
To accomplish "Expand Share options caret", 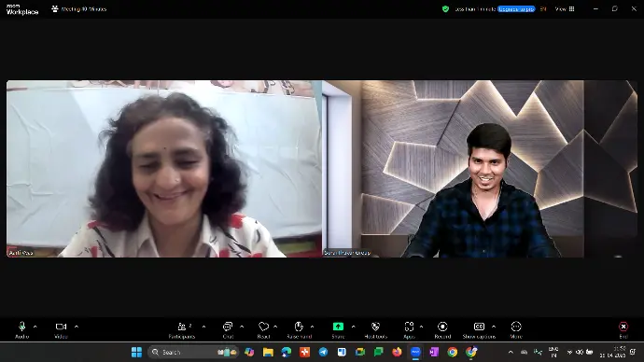I will coord(353,327).
